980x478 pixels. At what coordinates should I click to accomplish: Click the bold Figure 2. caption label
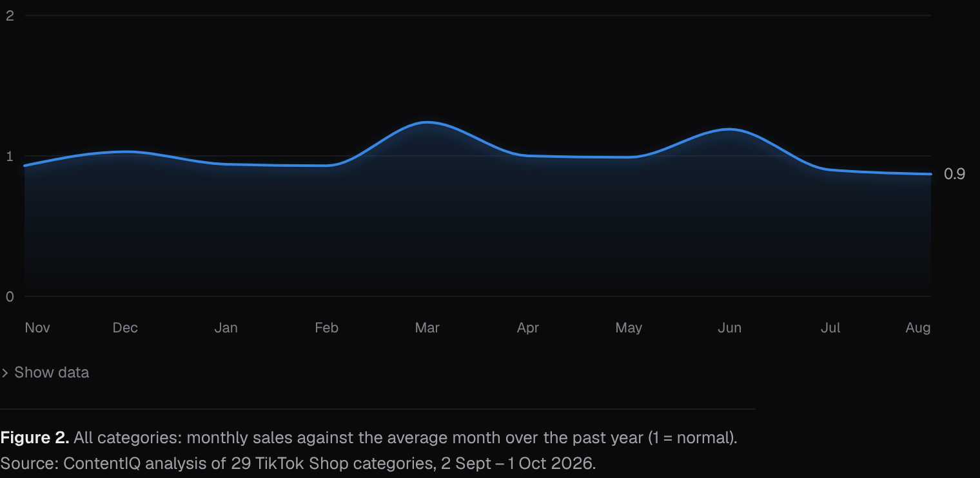pos(35,438)
